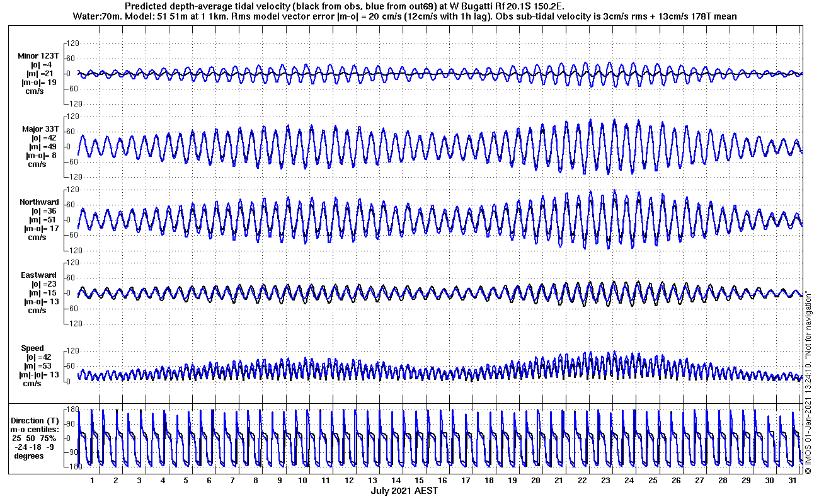819x504 pixels.
Task: Select the 'Northward' panel label
Action: (x=39, y=202)
